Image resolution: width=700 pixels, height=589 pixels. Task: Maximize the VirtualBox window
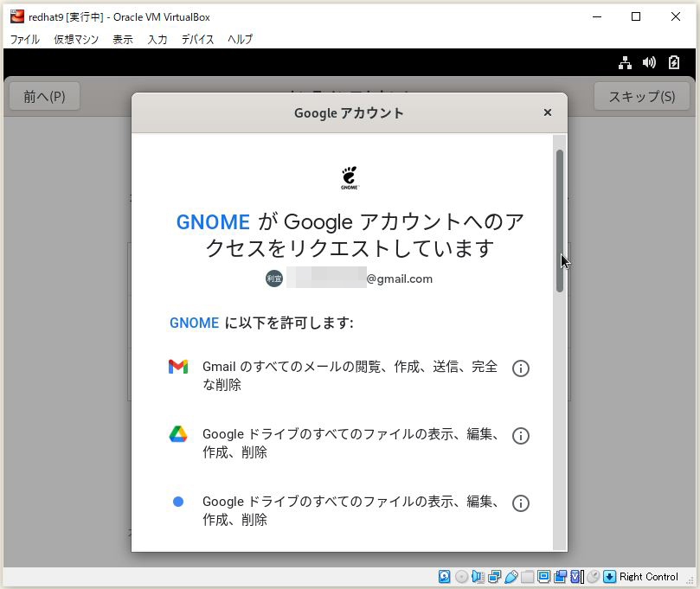pyautogui.click(x=636, y=17)
